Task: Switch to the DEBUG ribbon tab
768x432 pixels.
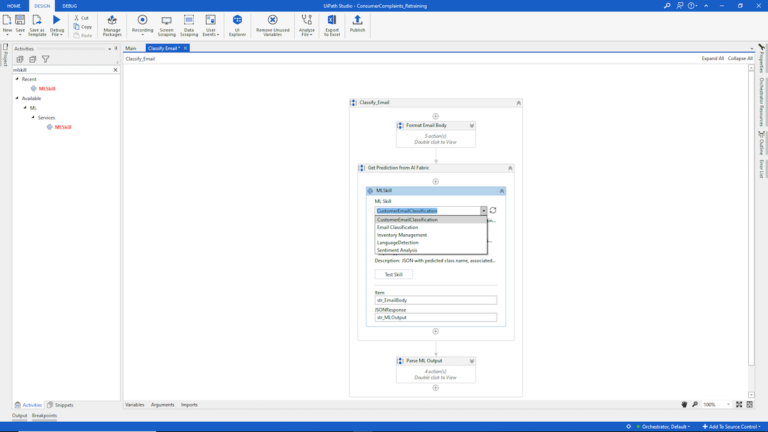Action: coord(70,6)
